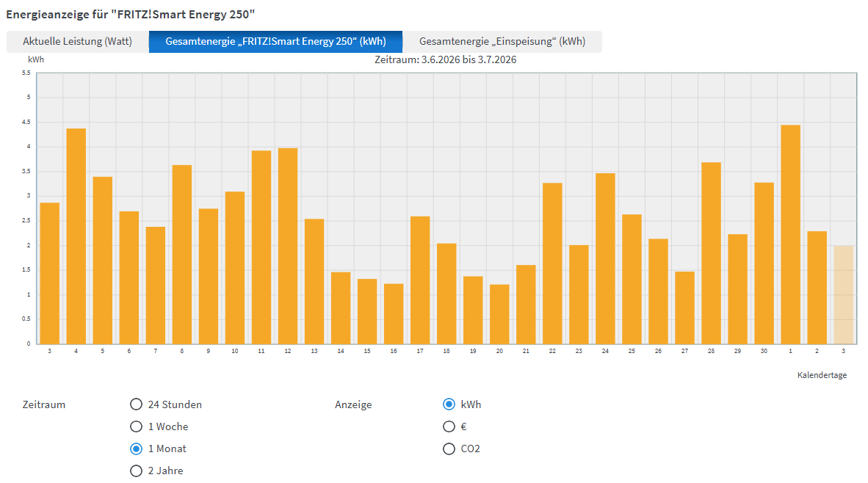868x483 pixels.
Task: Switch to Gesamtenergie Einspeisung (kWh) tab
Action: (x=502, y=42)
